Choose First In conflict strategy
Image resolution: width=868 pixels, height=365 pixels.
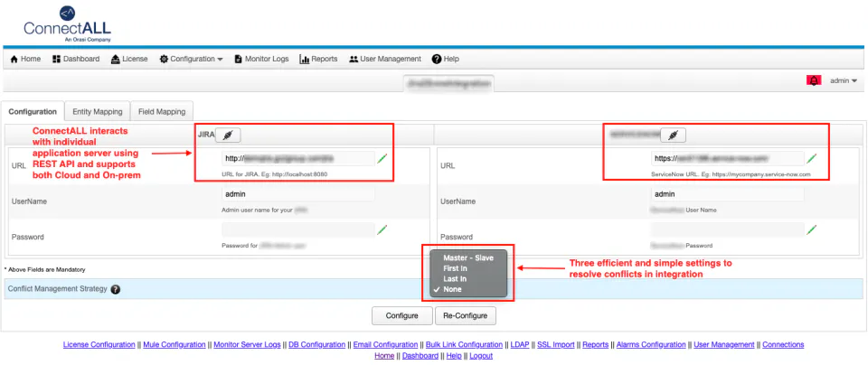(467, 268)
